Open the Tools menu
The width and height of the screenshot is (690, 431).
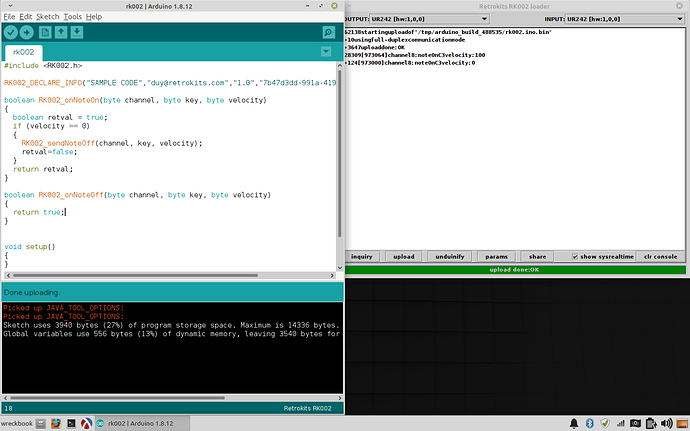[72, 17]
